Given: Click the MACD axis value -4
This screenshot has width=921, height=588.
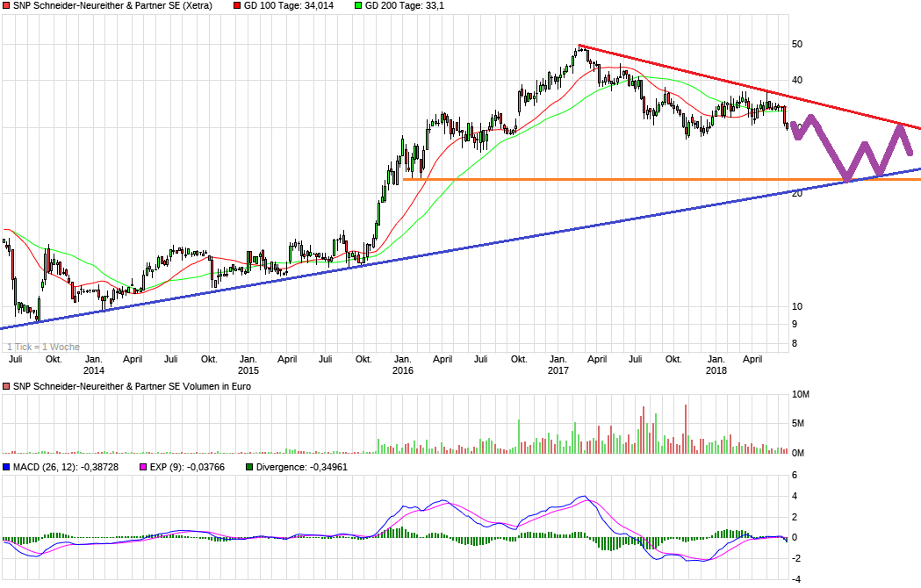Looking at the screenshot, I should pyautogui.click(x=796, y=580).
